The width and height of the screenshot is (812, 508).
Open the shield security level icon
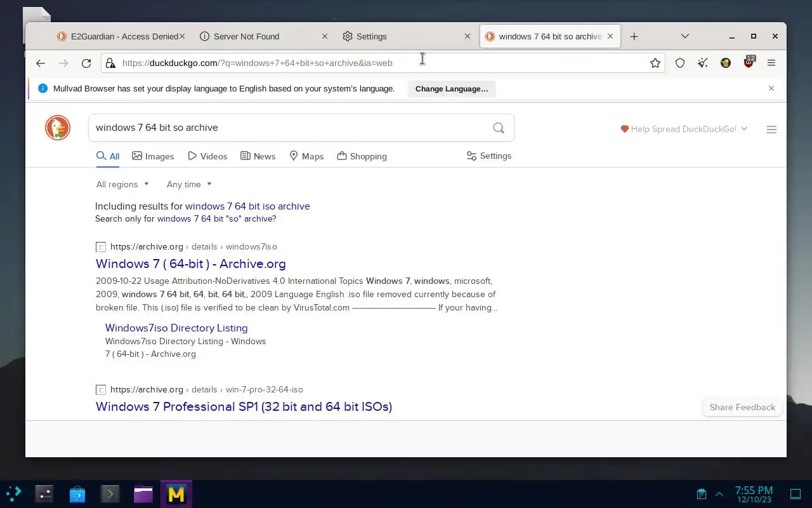point(680,63)
